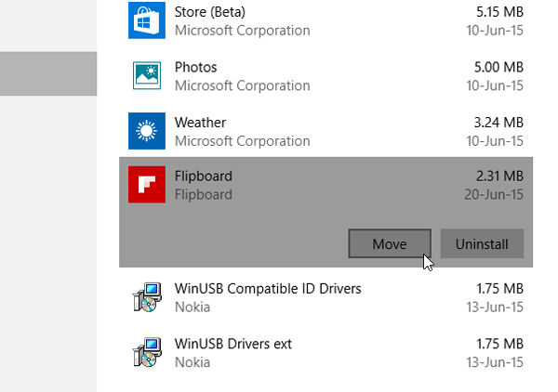Click the Nokia publisher under WinUSB Drivers ext
The height and width of the screenshot is (392, 558).
tap(193, 362)
